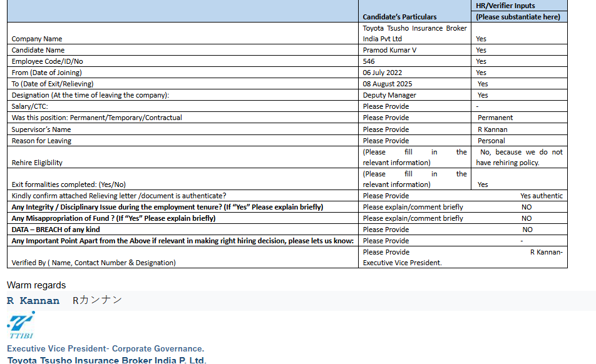Click 'Any Integrity / Disciplinary Issue' question

[167, 207]
